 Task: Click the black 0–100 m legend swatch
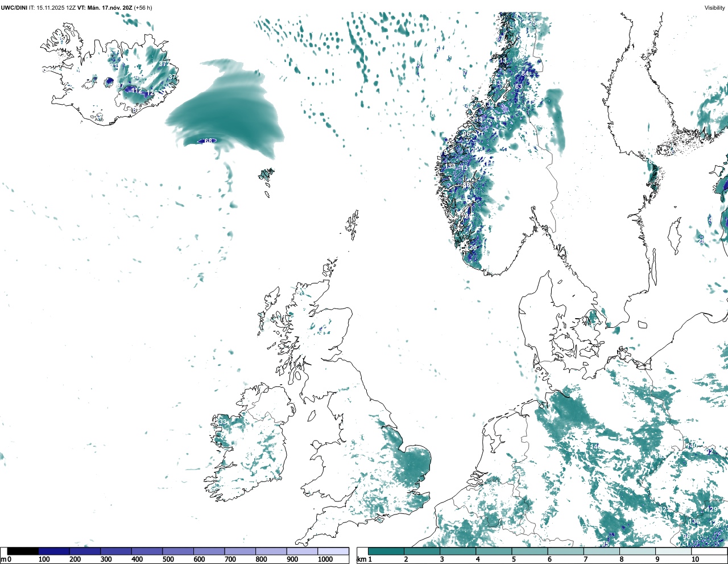pyautogui.click(x=23, y=551)
